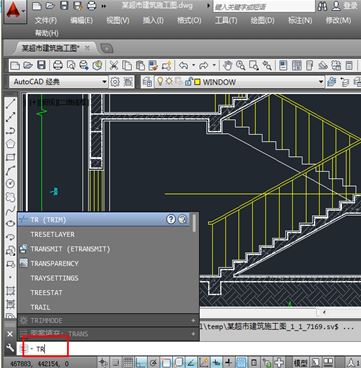Select the Ellipse draw tool
Image resolution: width=361 pixels, height=368 pixels.
point(11,223)
